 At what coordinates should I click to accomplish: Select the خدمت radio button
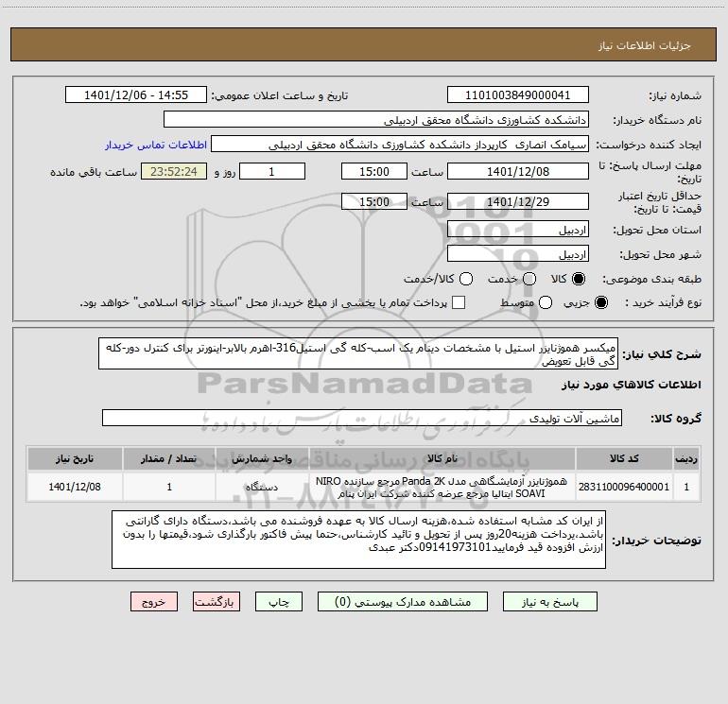point(529,279)
